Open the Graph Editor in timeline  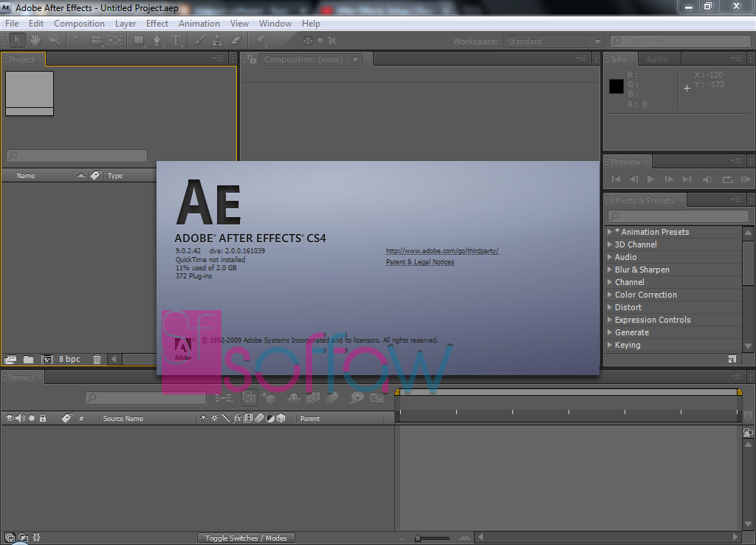tap(377, 398)
